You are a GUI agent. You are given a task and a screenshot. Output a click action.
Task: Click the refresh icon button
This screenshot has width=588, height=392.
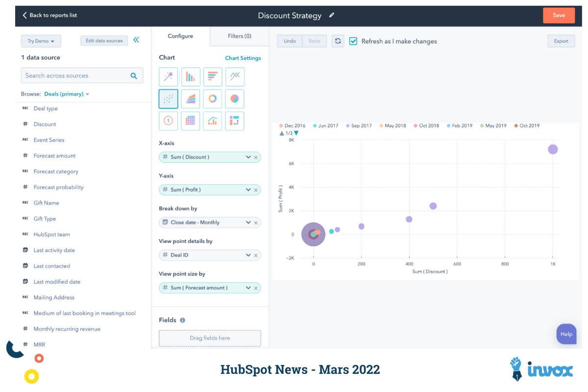click(x=338, y=41)
